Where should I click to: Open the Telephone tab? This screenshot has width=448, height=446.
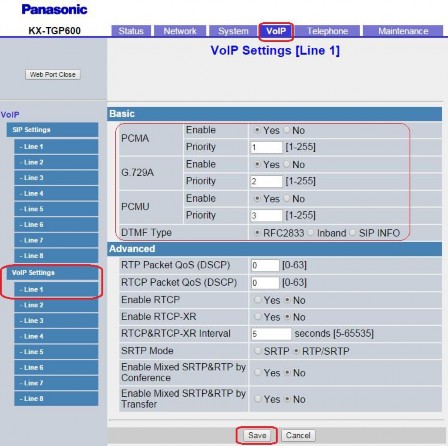[x=328, y=31]
